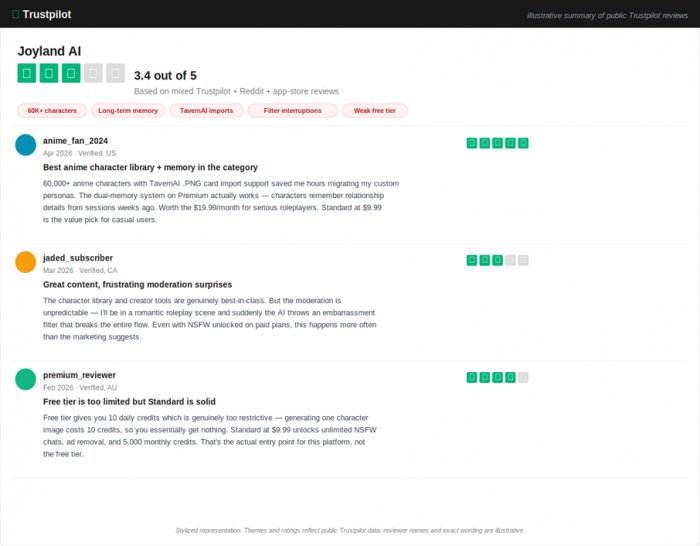
Task: Click premium_reviewer's green avatar
Action: (x=26, y=379)
